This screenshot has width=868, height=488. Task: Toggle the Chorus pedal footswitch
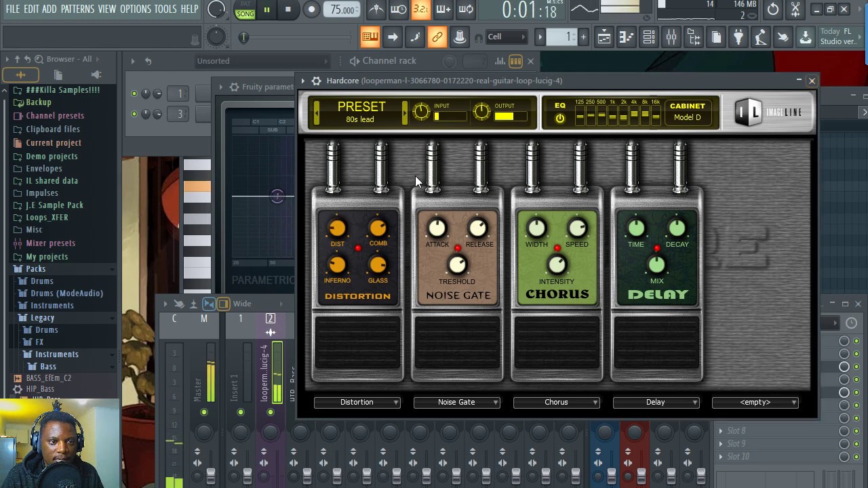point(557,343)
